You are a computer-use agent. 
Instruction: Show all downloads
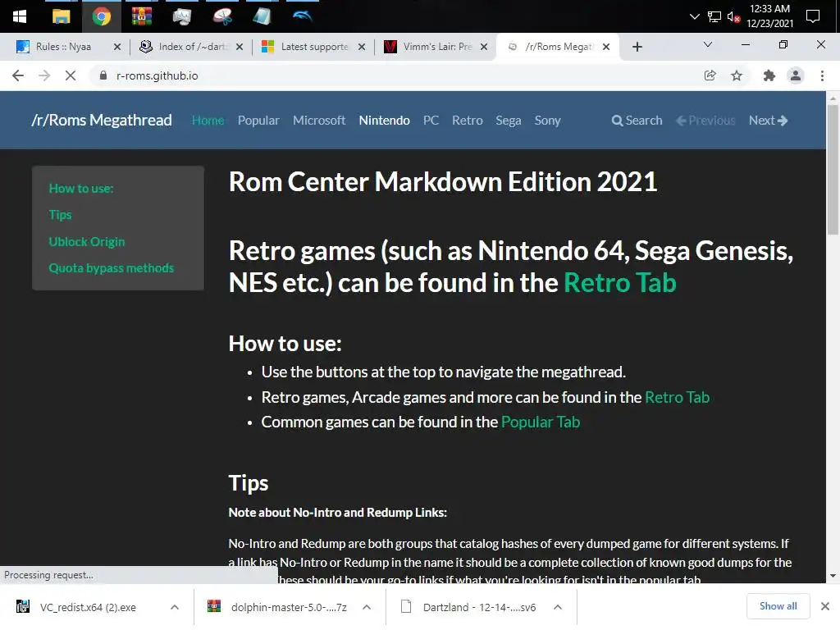(778, 606)
